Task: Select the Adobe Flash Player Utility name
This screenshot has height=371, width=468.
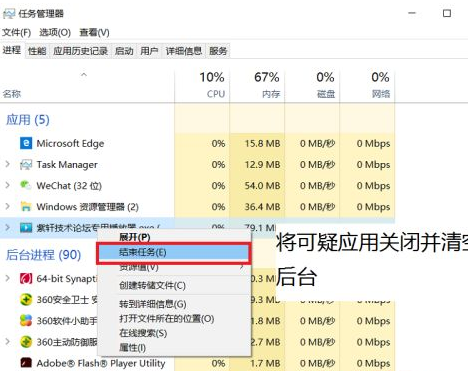Action: point(101,363)
